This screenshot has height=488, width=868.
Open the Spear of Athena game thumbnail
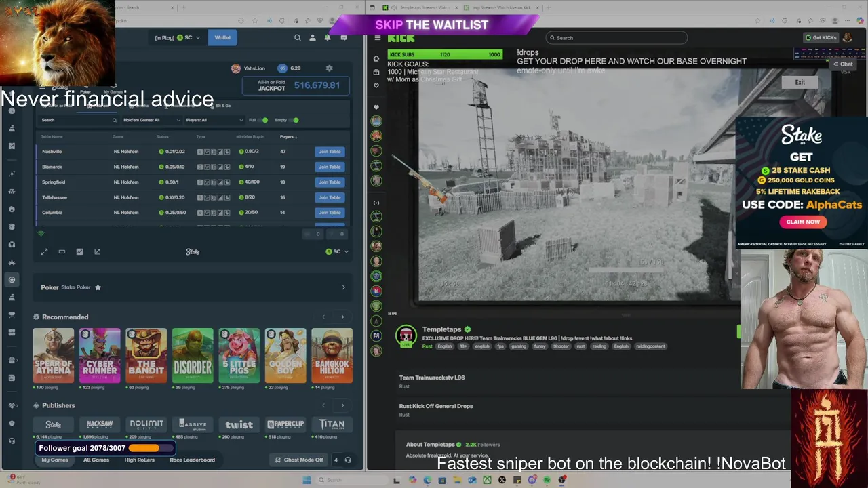[x=54, y=356]
